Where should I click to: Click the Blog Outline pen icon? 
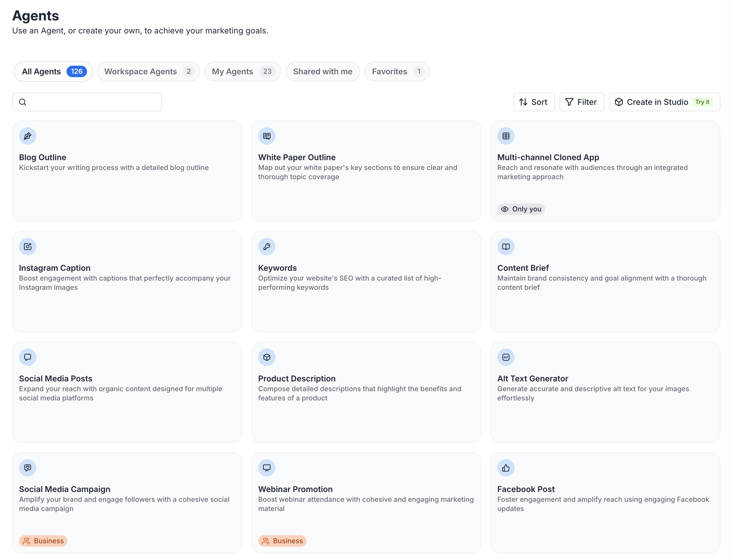27,136
